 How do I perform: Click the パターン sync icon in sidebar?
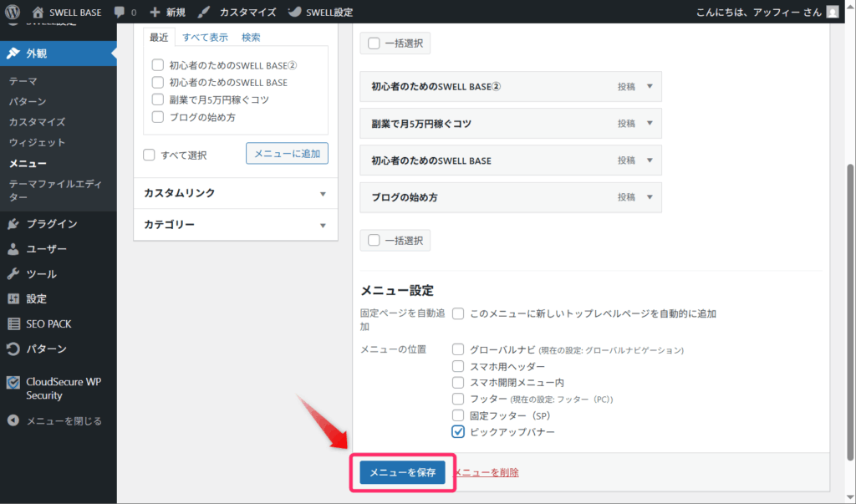13,349
